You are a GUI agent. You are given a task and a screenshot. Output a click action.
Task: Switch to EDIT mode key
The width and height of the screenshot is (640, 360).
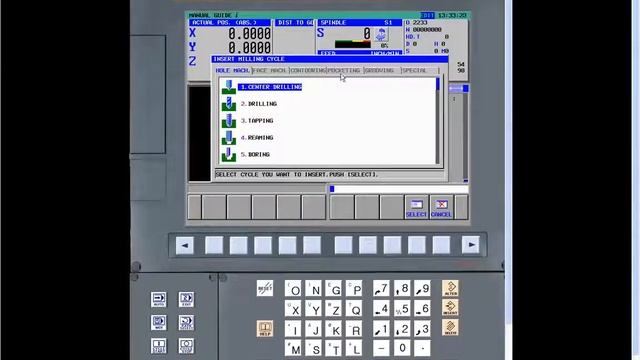[186, 299]
